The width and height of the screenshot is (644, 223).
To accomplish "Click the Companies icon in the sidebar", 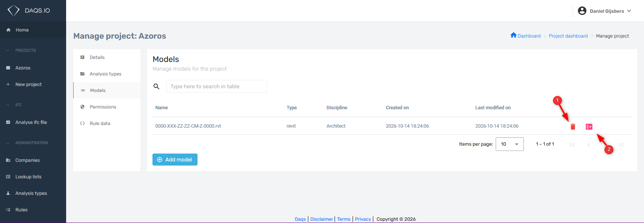I will point(8,160).
